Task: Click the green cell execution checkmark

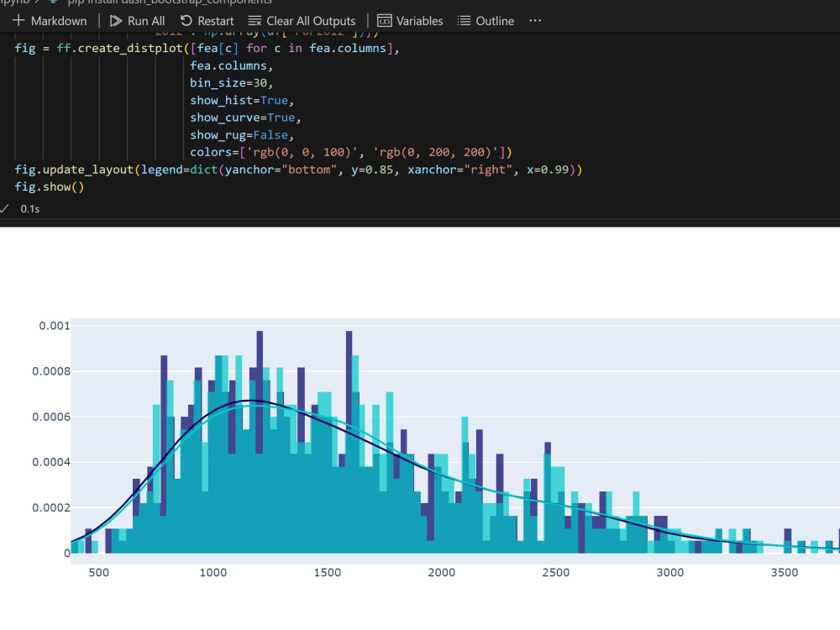Action: tap(4, 208)
